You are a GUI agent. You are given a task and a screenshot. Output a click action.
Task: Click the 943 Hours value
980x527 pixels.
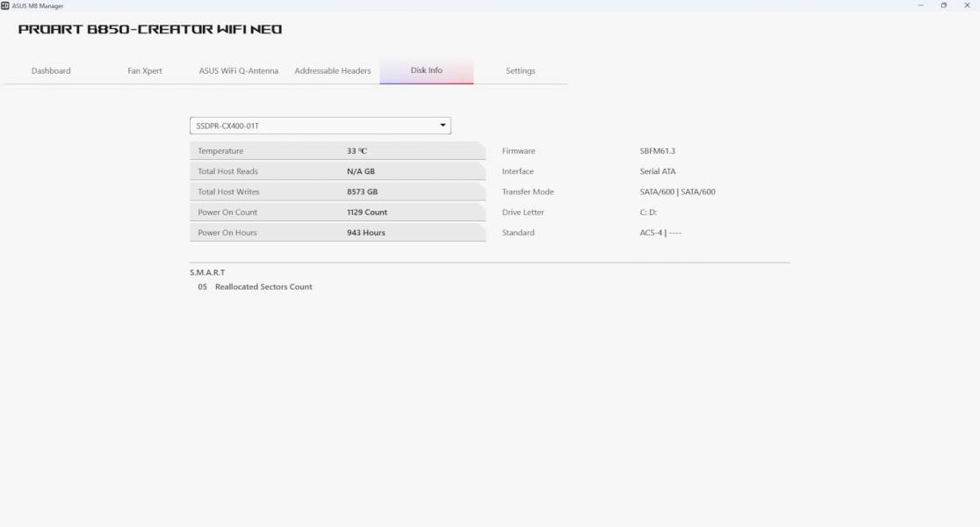(366, 233)
